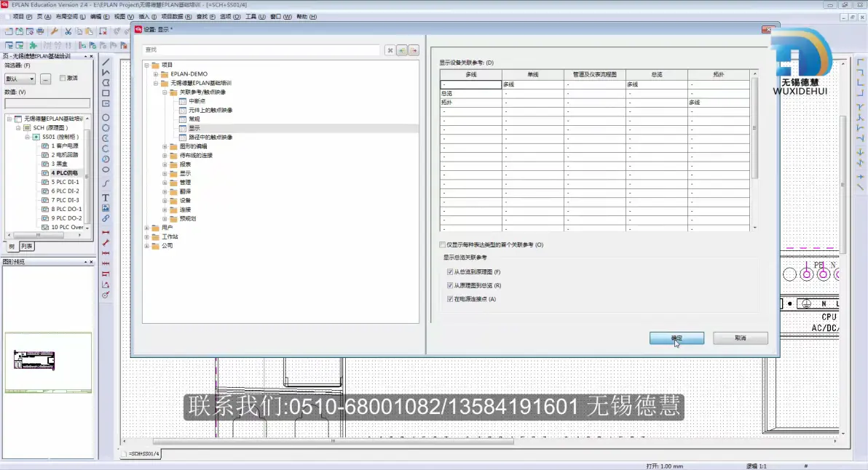This screenshot has height=470, width=868.
Task: Click the green puzzle piece icon
Action: (33, 45)
